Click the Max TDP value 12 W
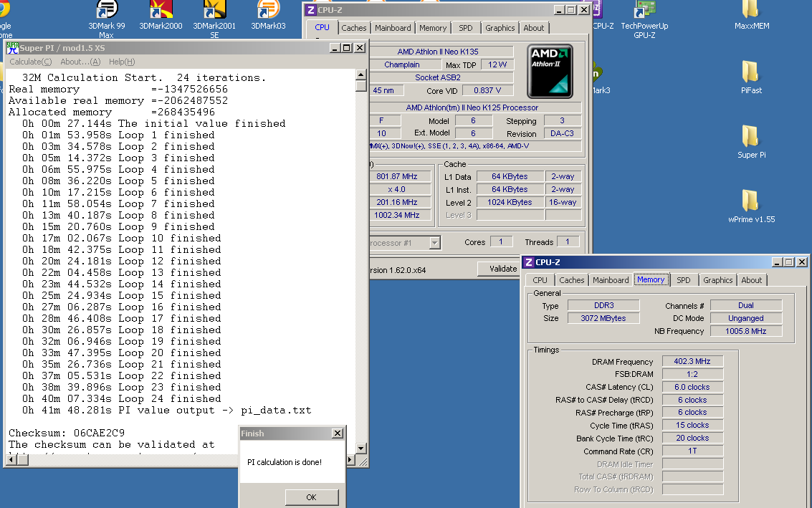The image size is (812, 508). tap(497, 64)
